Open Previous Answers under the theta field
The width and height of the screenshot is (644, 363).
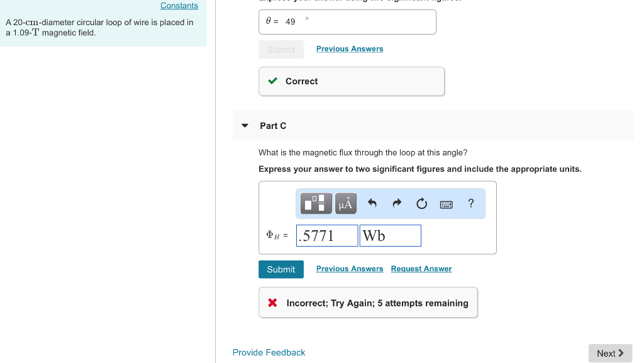pos(349,48)
